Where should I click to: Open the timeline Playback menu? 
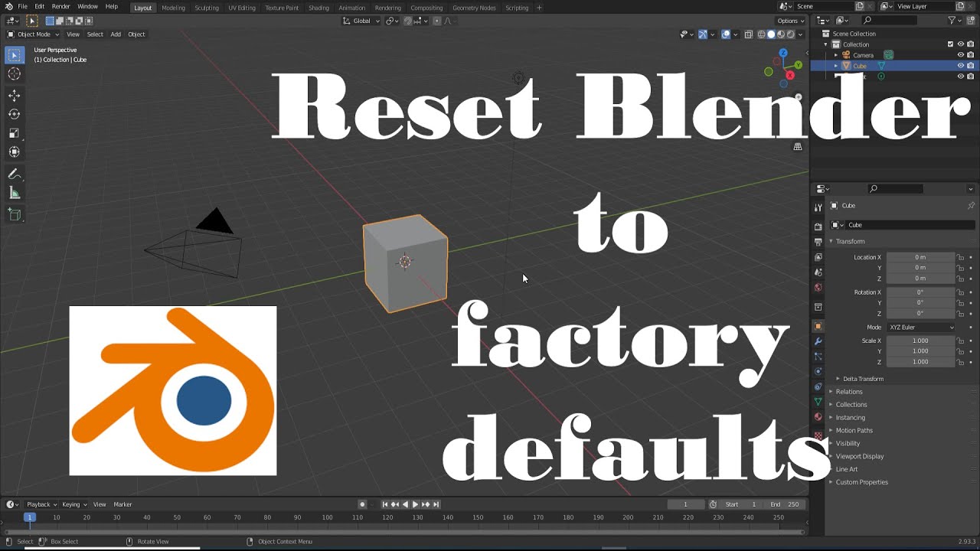pos(41,504)
